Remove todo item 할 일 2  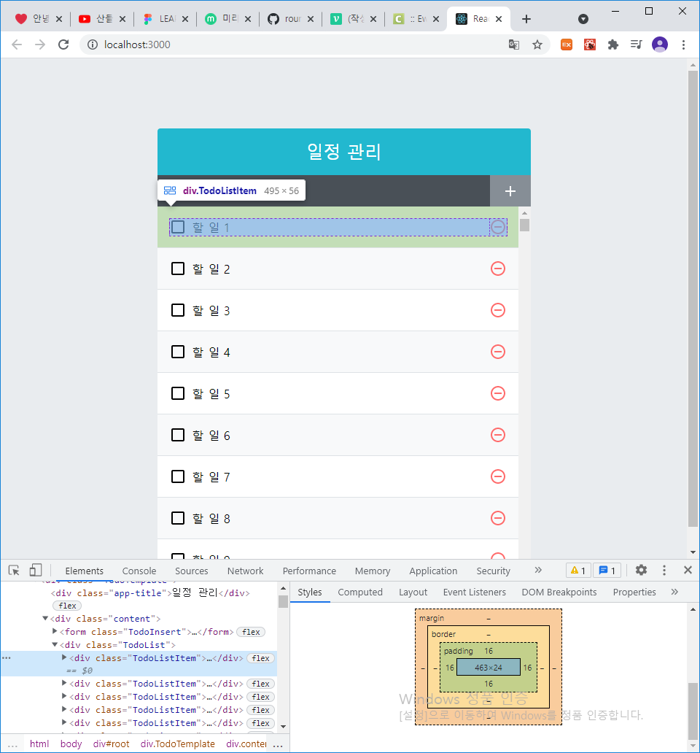(x=498, y=269)
